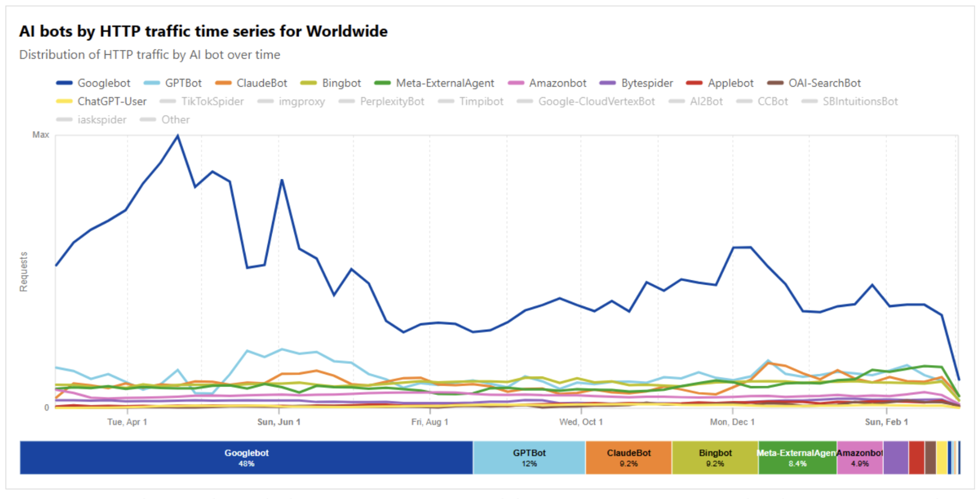Click the ClaudeBot 9.2% bar segment
This screenshot has height=499, width=980.
pyautogui.click(x=628, y=458)
